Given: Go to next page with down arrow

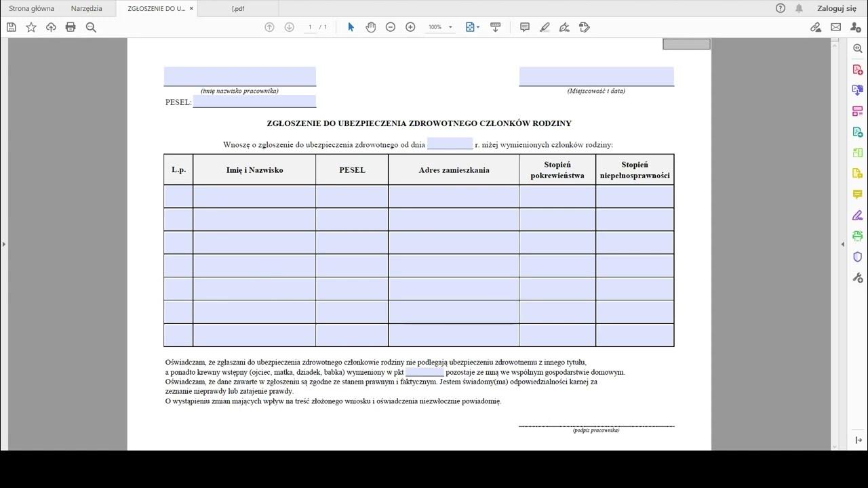Looking at the screenshot, I should 289,27.
